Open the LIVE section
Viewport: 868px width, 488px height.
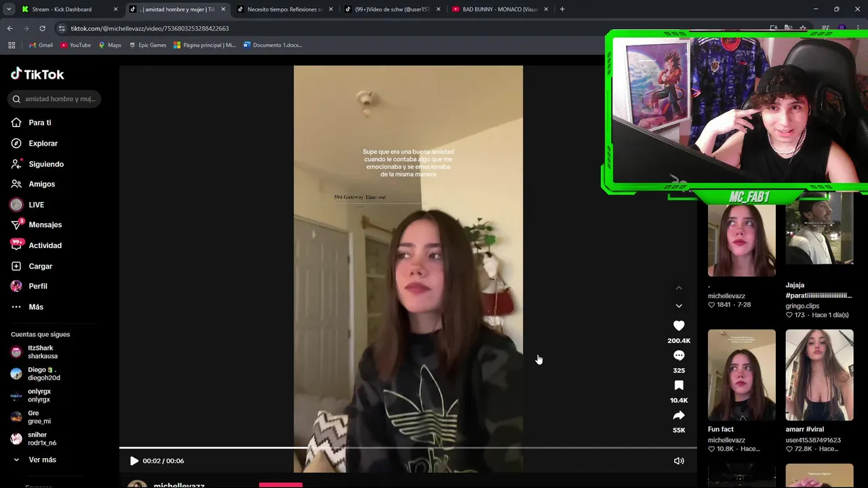point(27,205)
